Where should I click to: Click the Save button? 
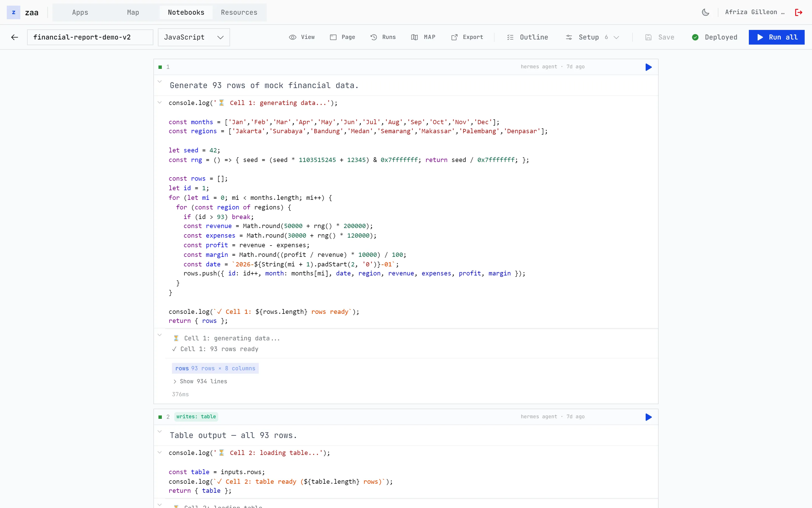coord(660,37)
